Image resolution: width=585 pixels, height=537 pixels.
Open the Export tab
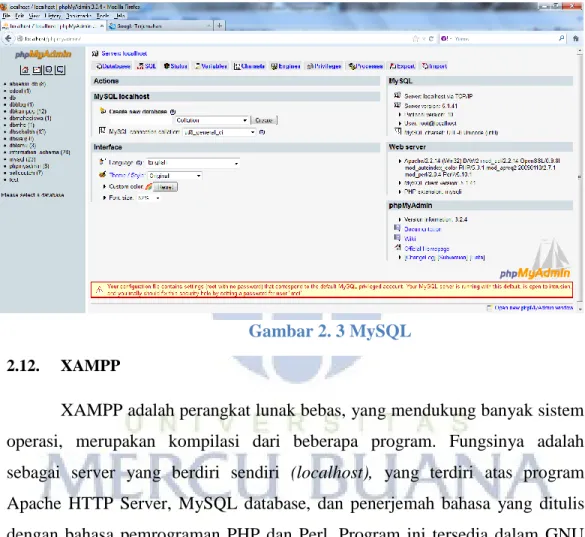pyautogui.click(x=402, y=66)
